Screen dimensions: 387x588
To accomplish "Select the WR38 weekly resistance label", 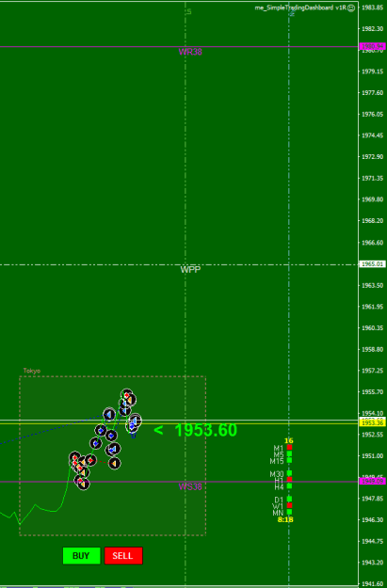I will (x=190, y=52).
